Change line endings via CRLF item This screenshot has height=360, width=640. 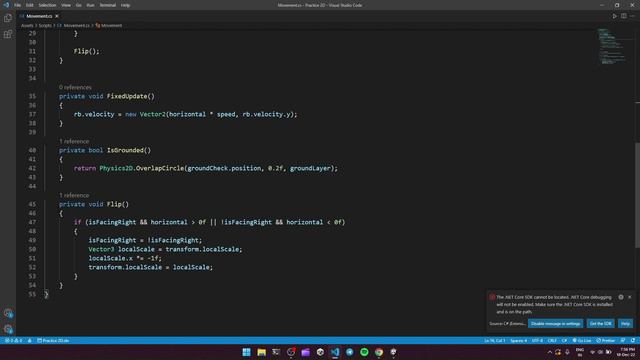pos(552,340)
